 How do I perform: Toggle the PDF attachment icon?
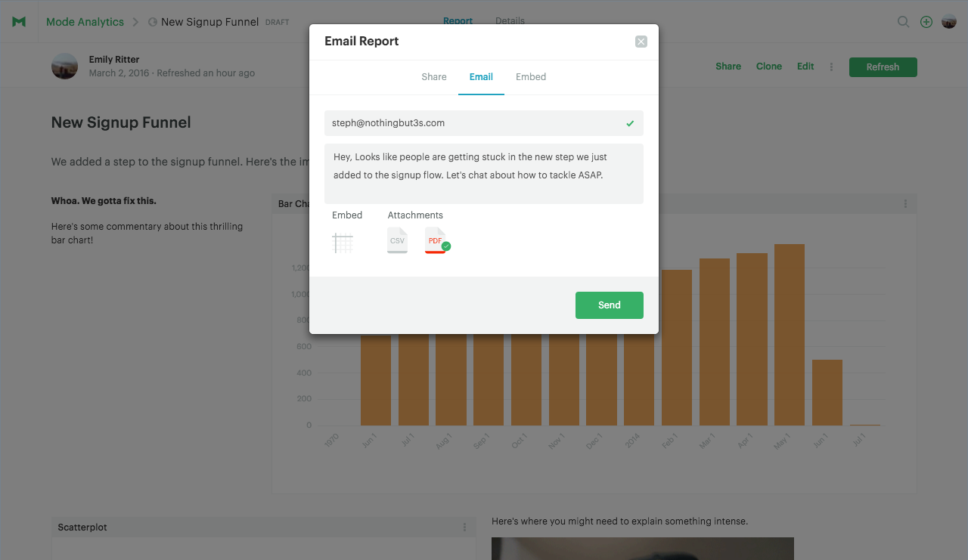(x=437, y=240)
